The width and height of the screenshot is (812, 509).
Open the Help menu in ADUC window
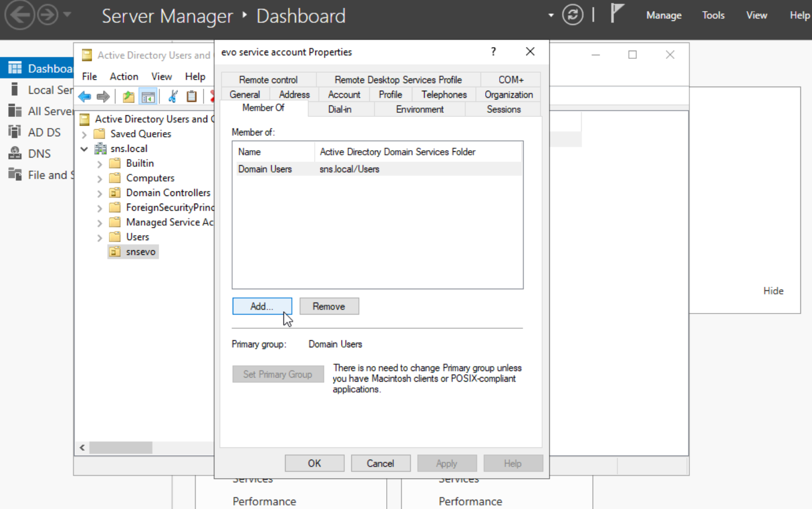click(195, 76)
